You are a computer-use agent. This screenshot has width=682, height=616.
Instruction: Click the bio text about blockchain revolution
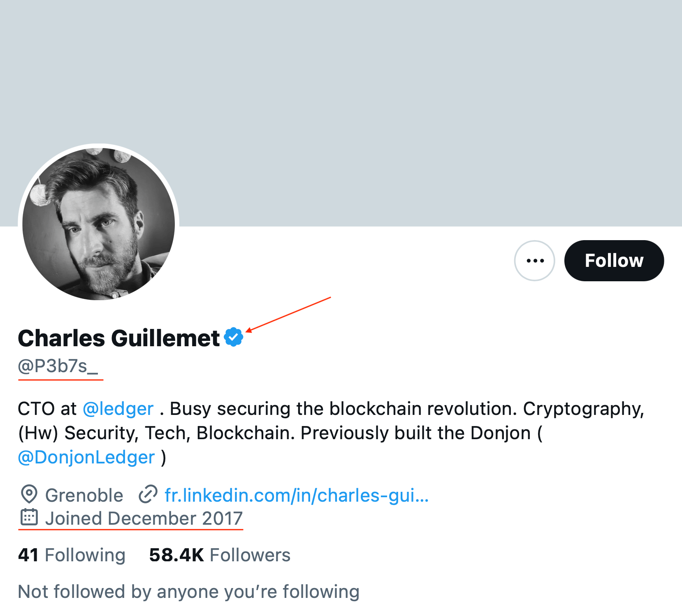coord(346,409)
